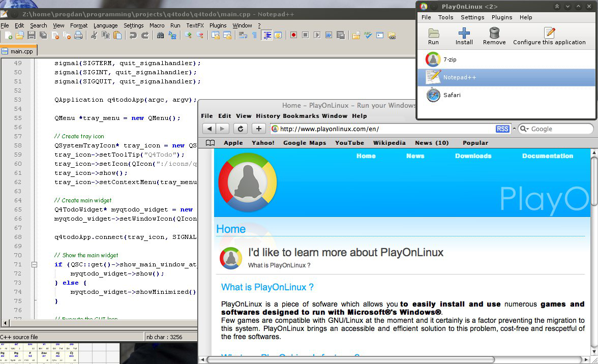This screenshot has width=598, height=364.
Task: Reload the page in Safari
Action: (240, 129)
